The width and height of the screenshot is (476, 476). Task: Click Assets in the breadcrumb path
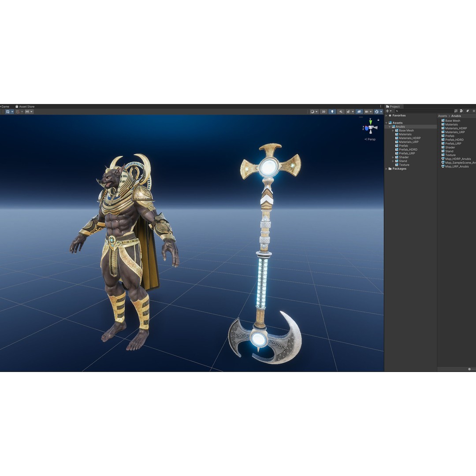pyautogui.click(x=443, y=116)
